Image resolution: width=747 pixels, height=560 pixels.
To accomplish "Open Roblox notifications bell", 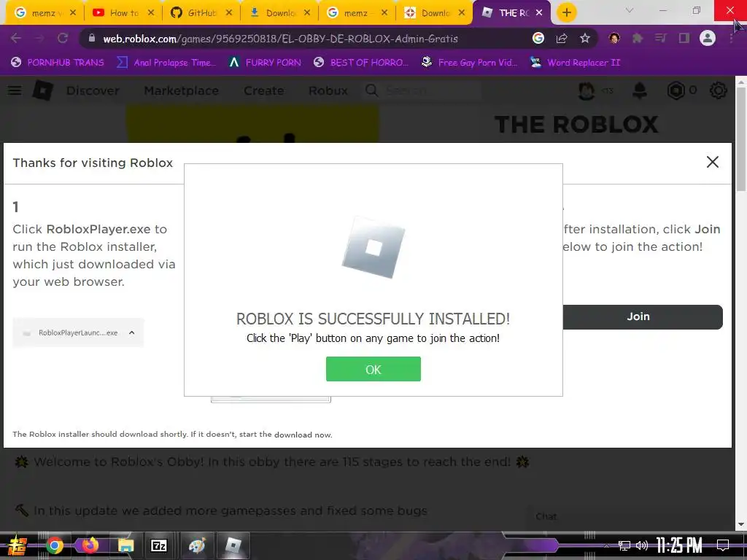I will [639, 90].
